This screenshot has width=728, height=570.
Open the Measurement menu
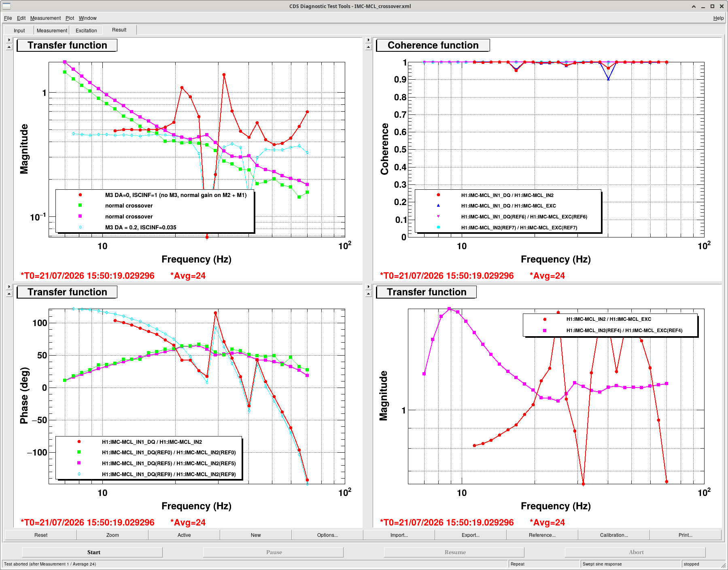point(45,18)
